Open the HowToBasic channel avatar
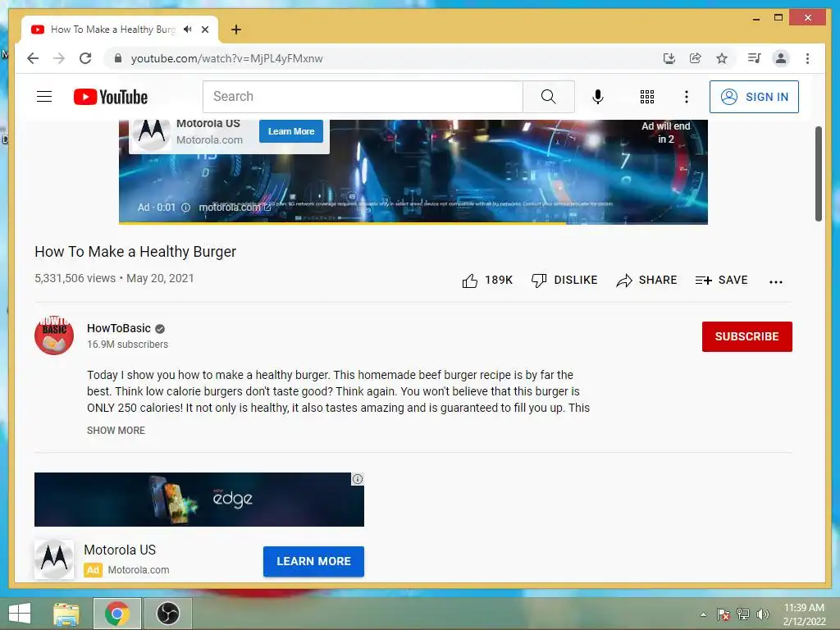This screenshot has height=630, width=840. tap(54, 336)
